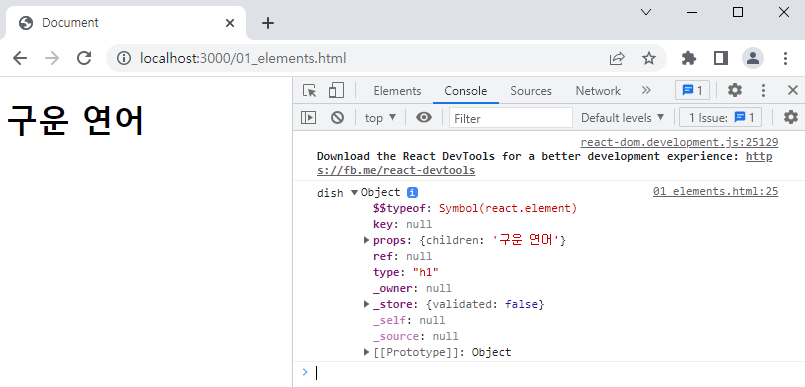Image resolution: width=805 pixels, height=387 pixels.
Task: Close the DevTools panel
Action: click(792, 91)
